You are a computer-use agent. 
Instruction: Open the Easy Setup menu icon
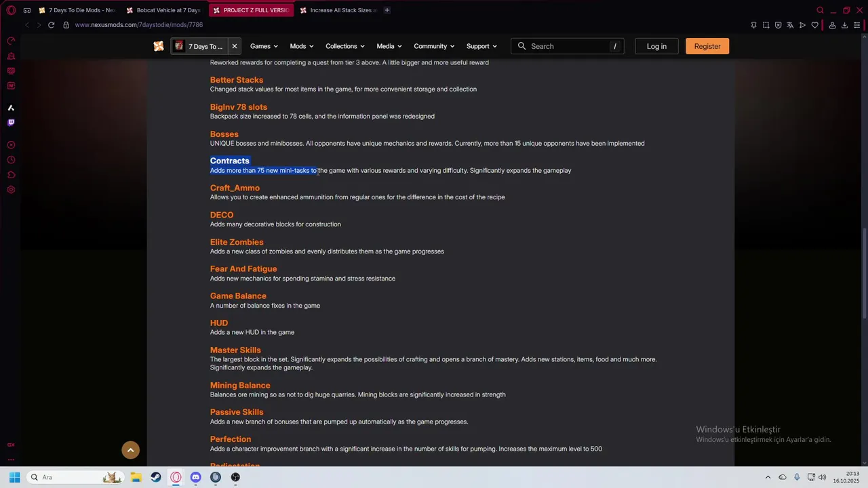click(856, 25)
